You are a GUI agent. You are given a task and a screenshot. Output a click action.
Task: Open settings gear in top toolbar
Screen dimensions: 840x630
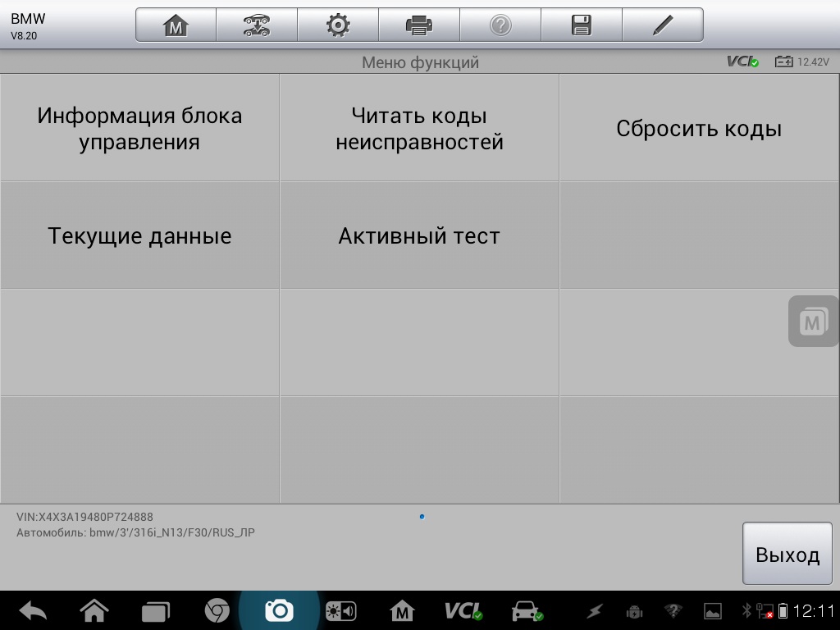pos(337,25)
